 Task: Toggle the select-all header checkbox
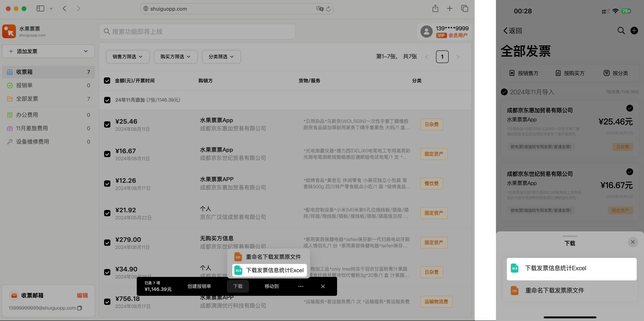[x=107, y=81]
